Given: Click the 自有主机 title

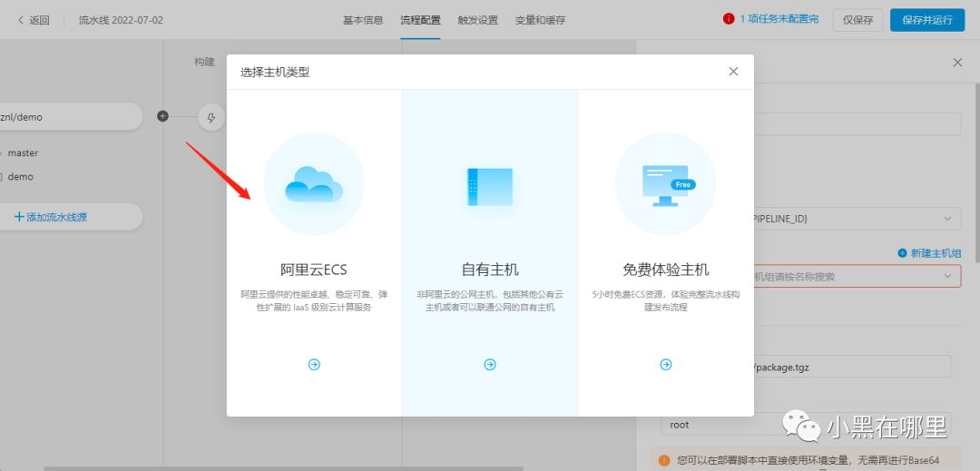Looking at the screenshot, I should (x=490, y=270).
